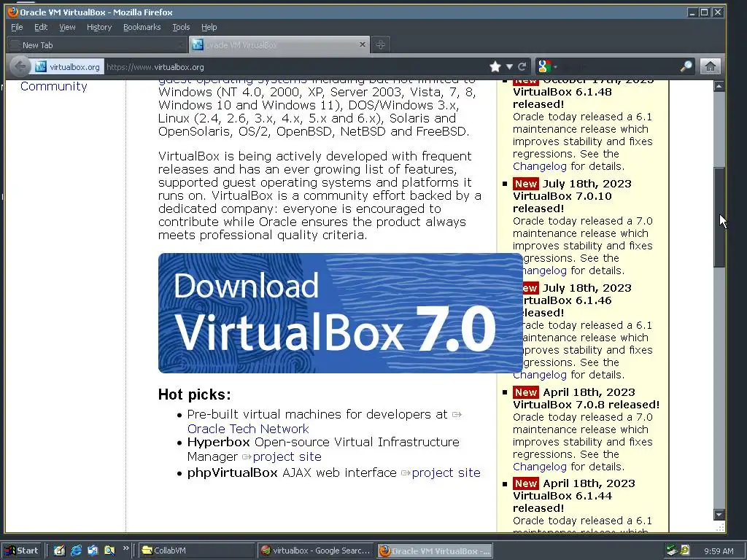Screen dimensions: 747x560
Task: Click the Download VirtualBox 7.0 banner
Action: 340,313
